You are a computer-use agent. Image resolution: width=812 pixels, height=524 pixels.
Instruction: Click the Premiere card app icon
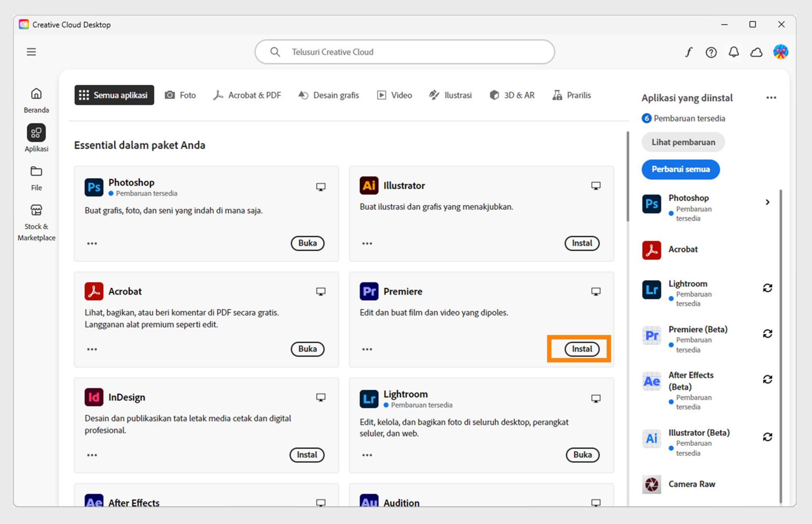point(369,291)
